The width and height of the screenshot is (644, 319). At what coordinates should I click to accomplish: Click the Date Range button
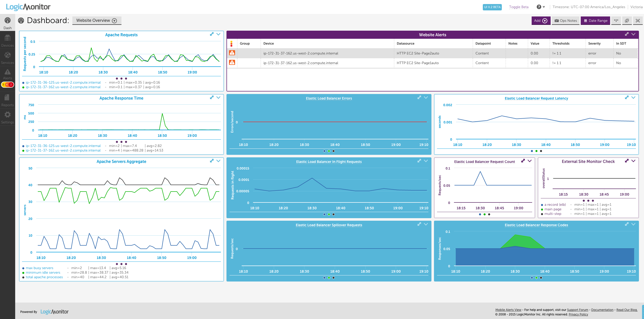click(x=595, y=21)
